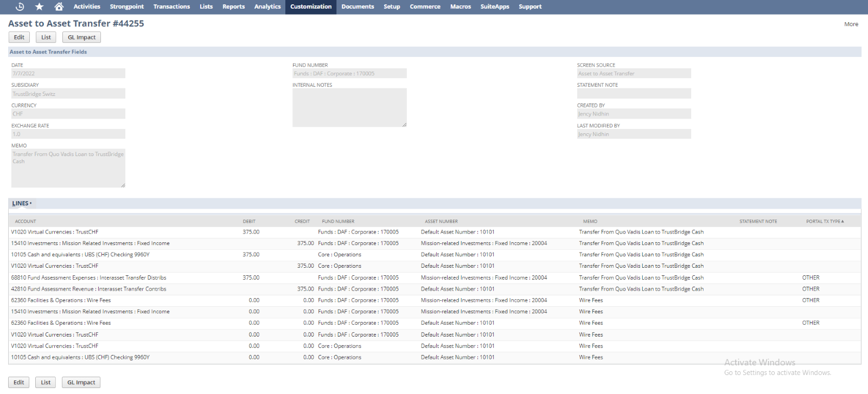Select the Lines subtab
This screenshot has width=868, height=394.
(x=21, y=204)
